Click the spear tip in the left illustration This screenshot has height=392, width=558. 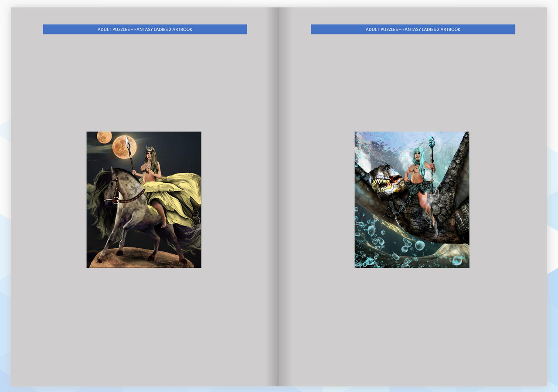click(x=127, y=142)
